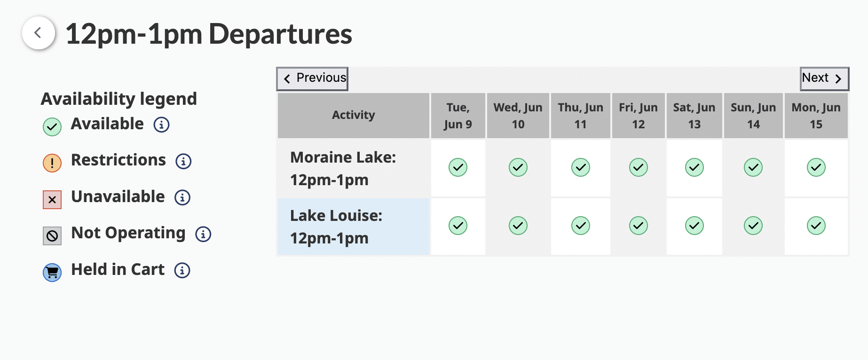Open info icon next to Restrictions

tap(183, 161)
